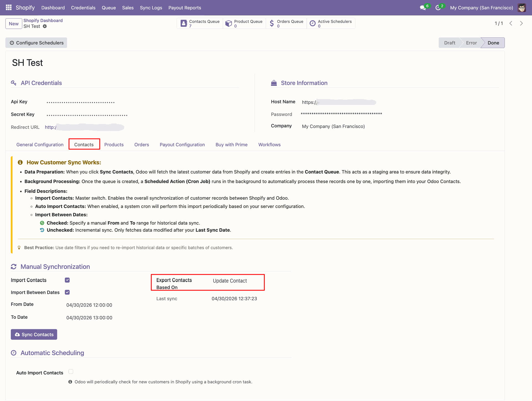Open the activities clock icon
Image resolution: width=532 pixels, height=401 pixels.
pos(438,8)
